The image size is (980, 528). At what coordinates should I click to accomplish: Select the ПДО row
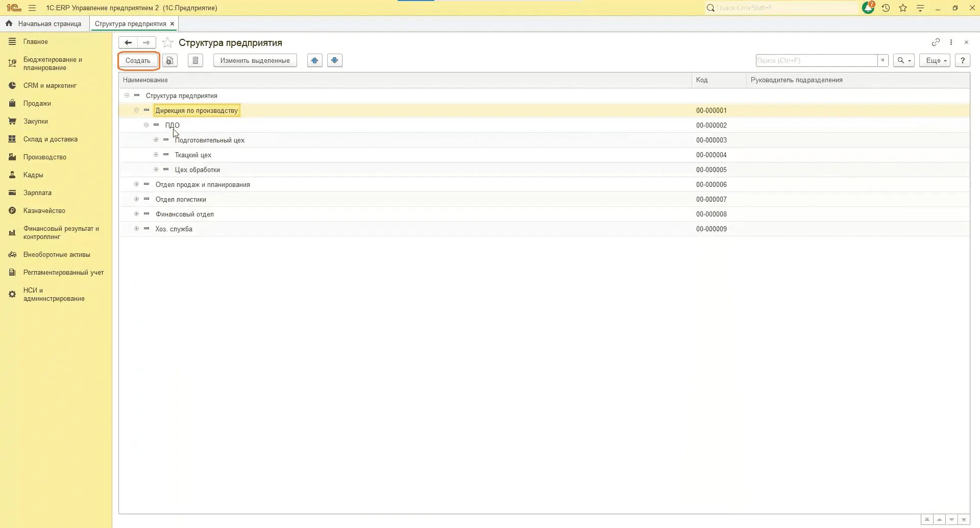pyautogui.click(x=544, y=125)
